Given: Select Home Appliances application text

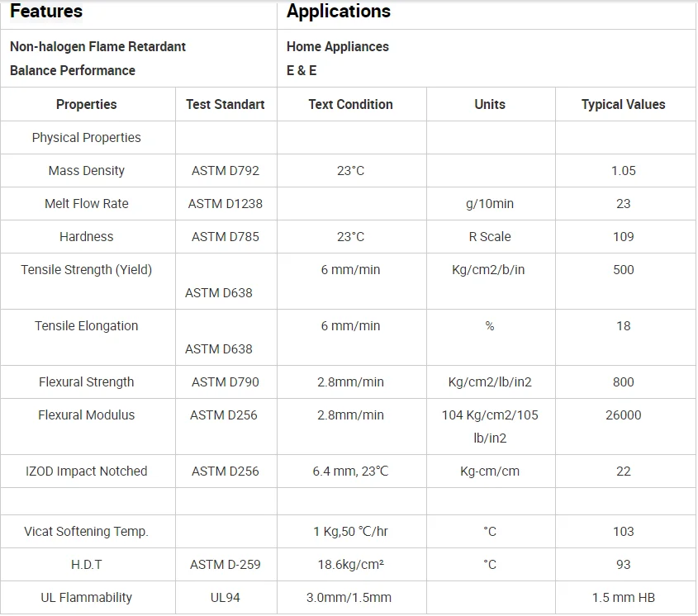Looking at the screenshot, I should click(338, 47).
